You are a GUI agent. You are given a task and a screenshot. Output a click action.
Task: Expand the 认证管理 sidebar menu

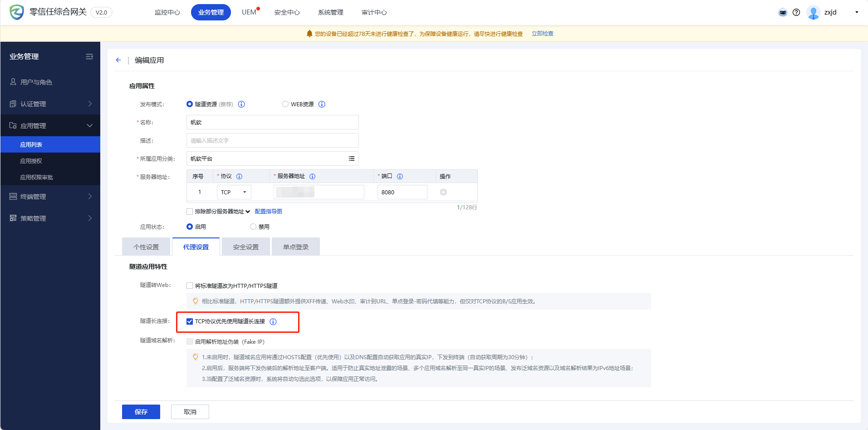tap(50, 104)
